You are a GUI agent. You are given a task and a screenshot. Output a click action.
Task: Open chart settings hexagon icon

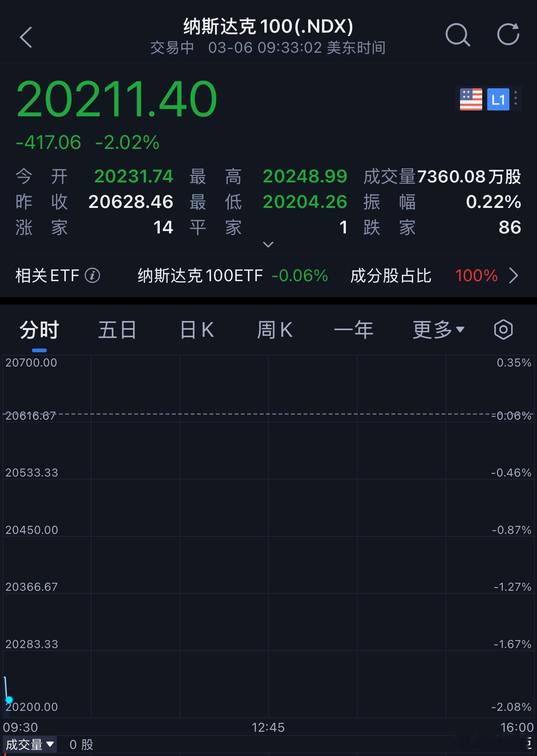click(503, 330)
